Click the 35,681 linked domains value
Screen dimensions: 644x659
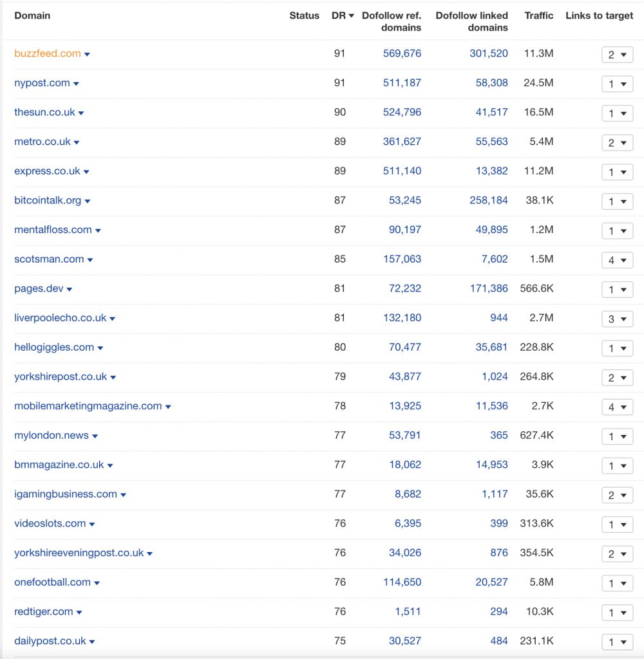click(492, 347)
